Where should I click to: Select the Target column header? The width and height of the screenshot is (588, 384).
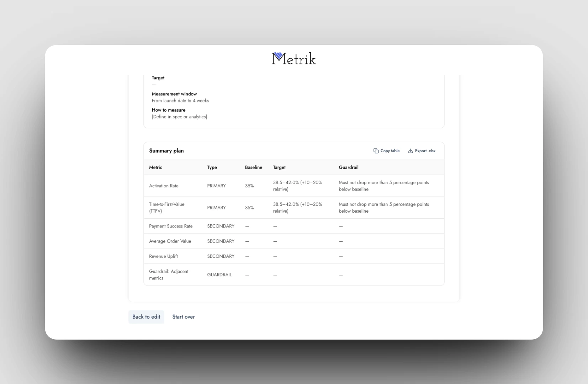coord(279,167)
